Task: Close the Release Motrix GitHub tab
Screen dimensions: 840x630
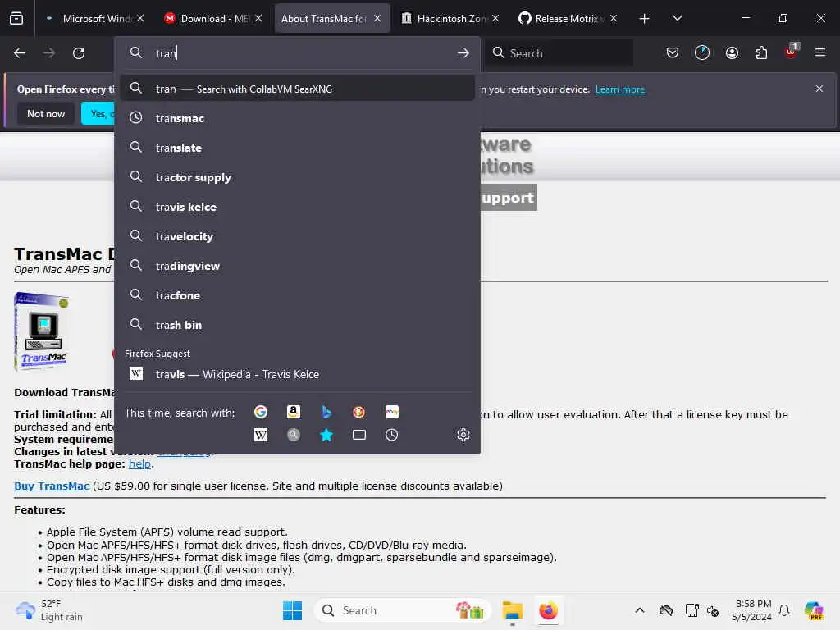Action: pyautogui.click(x=614, y=19)
